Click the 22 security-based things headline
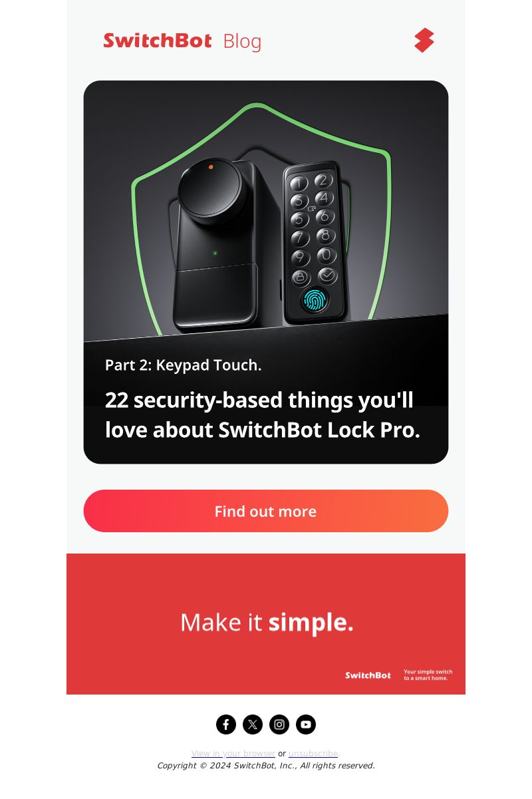 click(263, 415)
